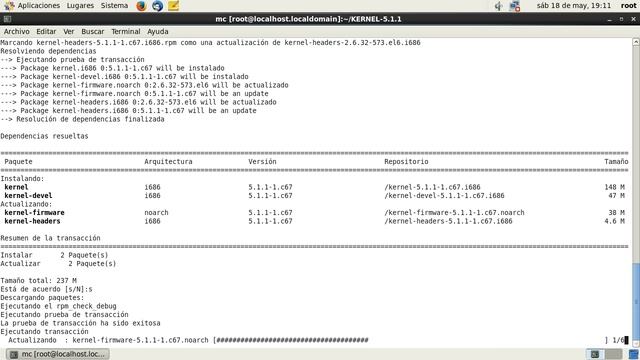Open the Editar menu
Viewport: 640px width, 360px height.
pos(46,31)
